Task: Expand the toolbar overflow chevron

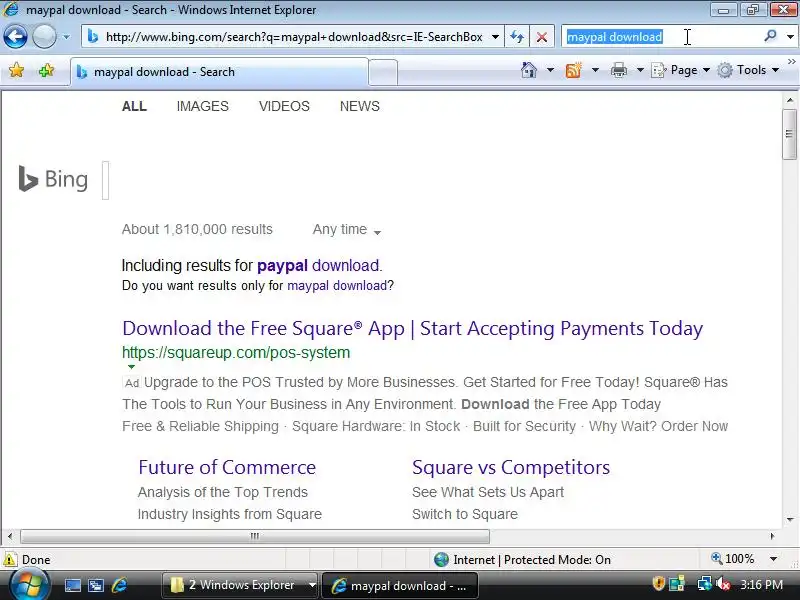Action: pyautogui.click(x=791, y=62)
